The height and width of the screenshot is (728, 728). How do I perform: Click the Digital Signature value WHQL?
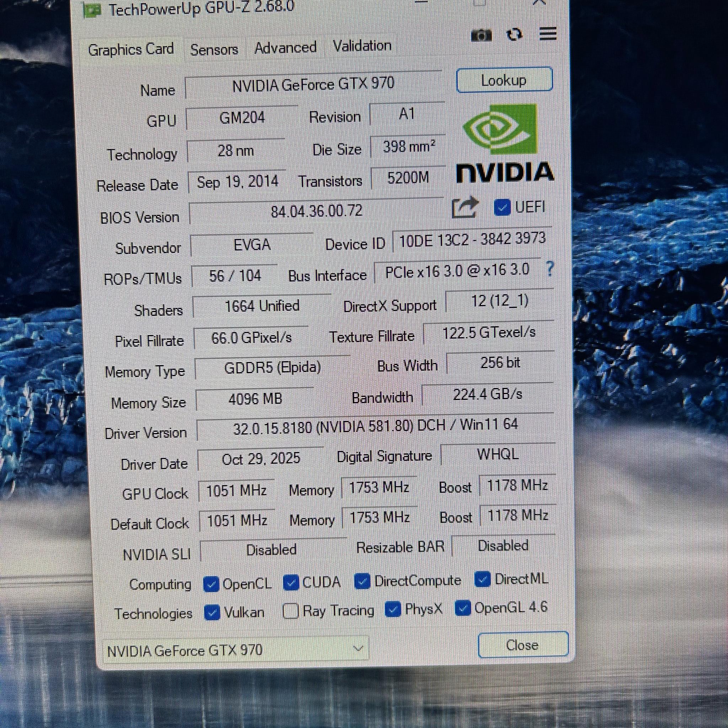[498, 454]
